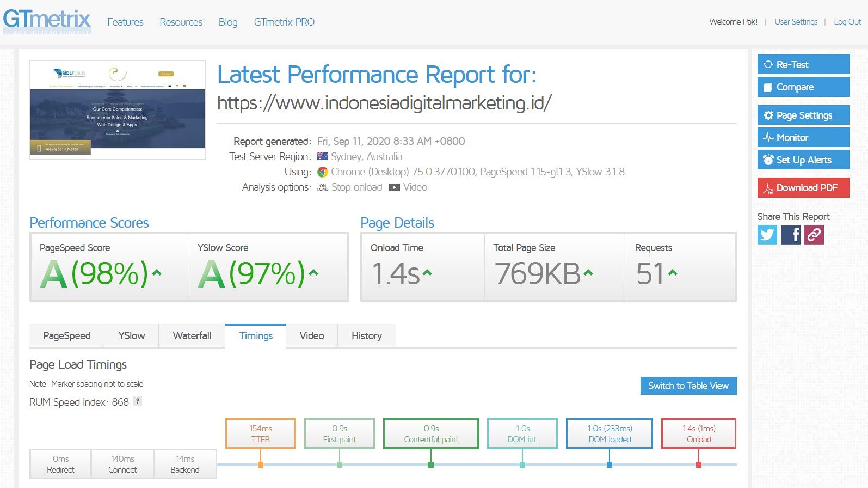Click the PageSpeed Score A(98%)
The image size is (868, 488).
[x=94, y=273]
